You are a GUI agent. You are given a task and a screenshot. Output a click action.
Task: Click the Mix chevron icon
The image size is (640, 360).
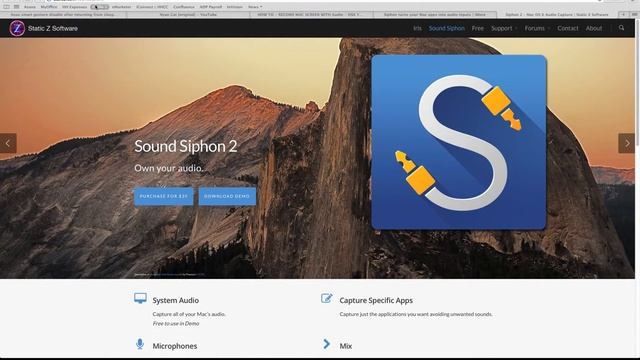(327, 344)
